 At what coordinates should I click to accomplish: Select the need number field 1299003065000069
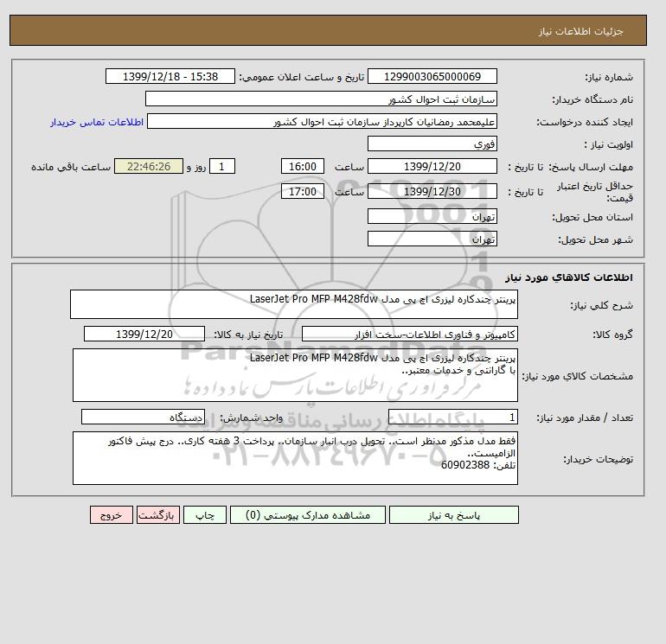coord(432,76)
